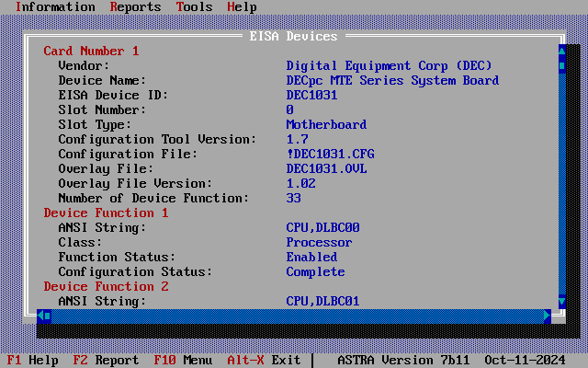Select the Device Function 2 heading
The height and width of the screenshot is (368, 588).
tap(106, 286)
